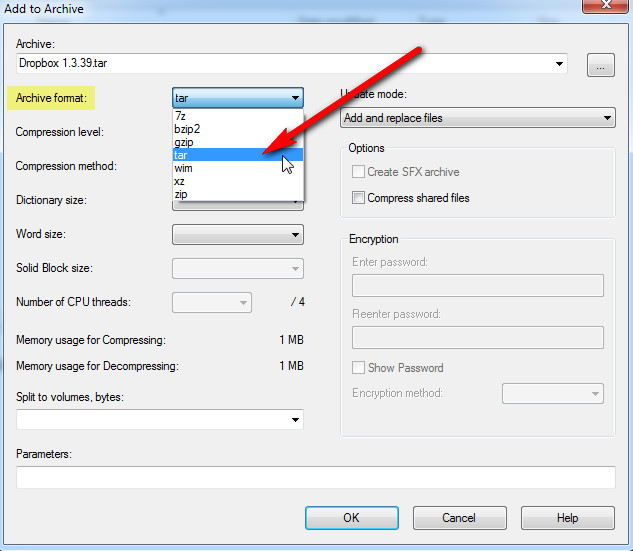Pick gzip from the format dropdown
This screenshot has width=633, height=551.
[238, 142]
